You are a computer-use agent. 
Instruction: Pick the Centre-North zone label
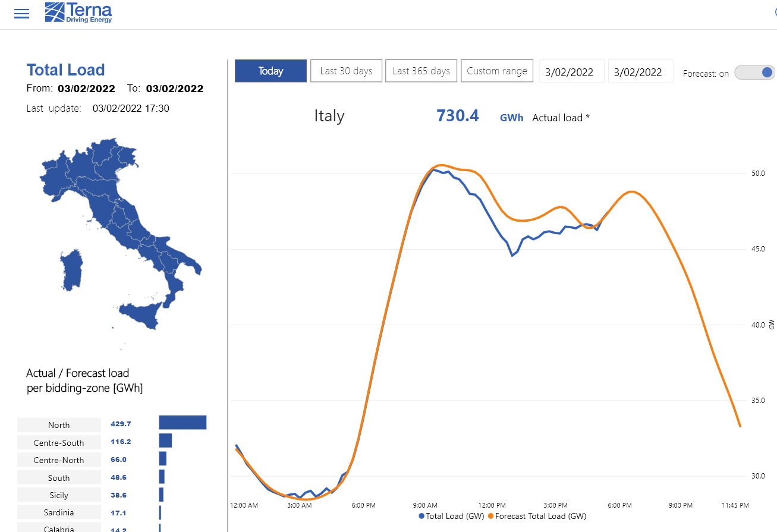tap(59, 459)
